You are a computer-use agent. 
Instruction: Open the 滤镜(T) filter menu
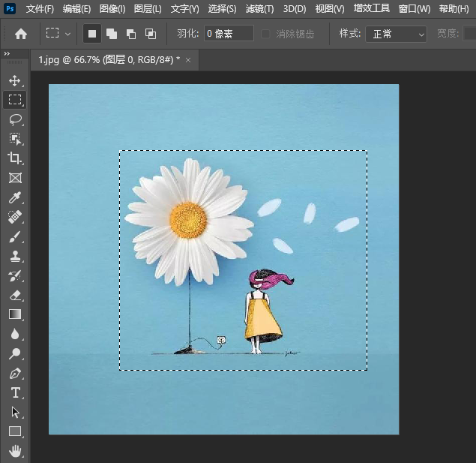[259, 9]
